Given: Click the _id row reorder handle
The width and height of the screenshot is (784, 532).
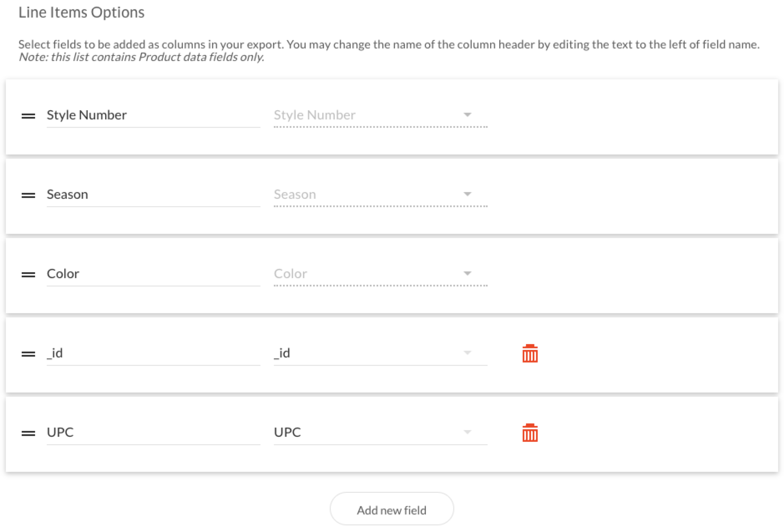Looking at the screenshot, I should point(28,353).
